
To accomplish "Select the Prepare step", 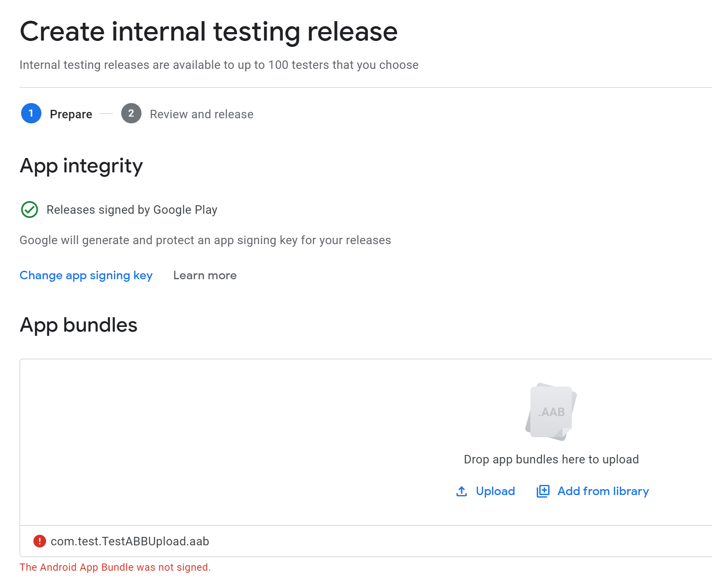I will 71,114.
